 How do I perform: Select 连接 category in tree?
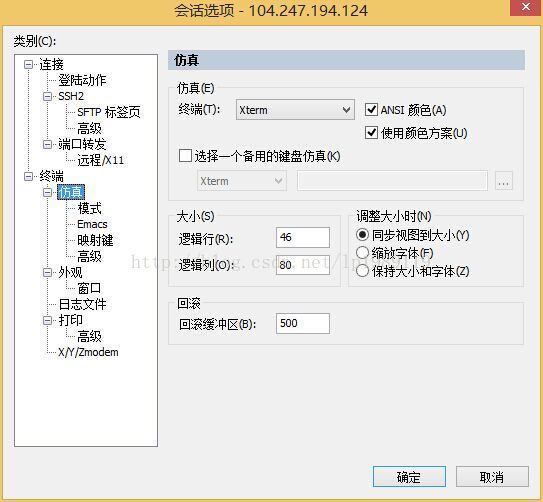[51, 64]
